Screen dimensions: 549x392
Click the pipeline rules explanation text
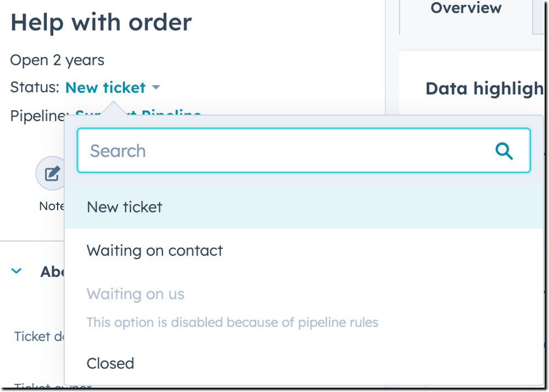coord(232,322)
